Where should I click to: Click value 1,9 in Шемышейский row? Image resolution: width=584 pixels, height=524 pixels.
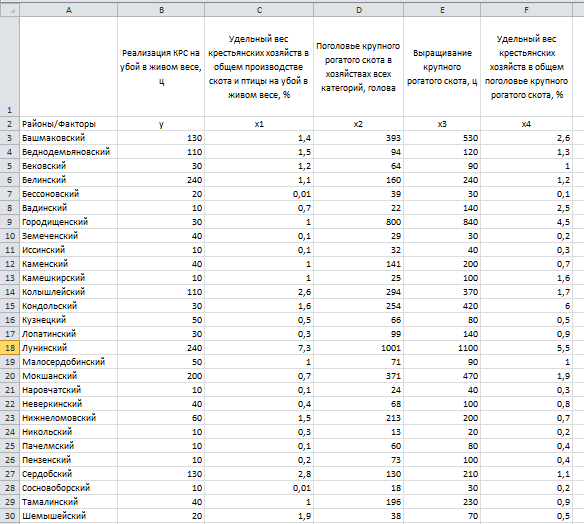point(259,516)
